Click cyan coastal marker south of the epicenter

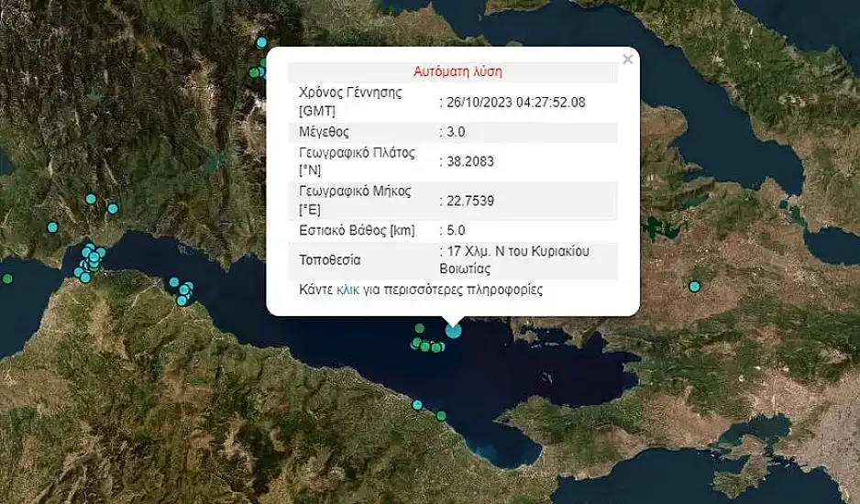417,404
